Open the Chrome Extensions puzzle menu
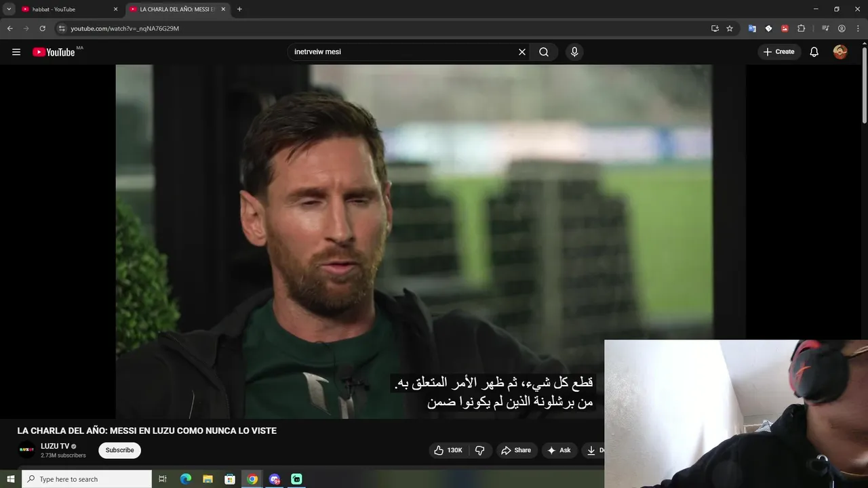The width and height of the screenshot is (868, 488). [x=801, y=28]
